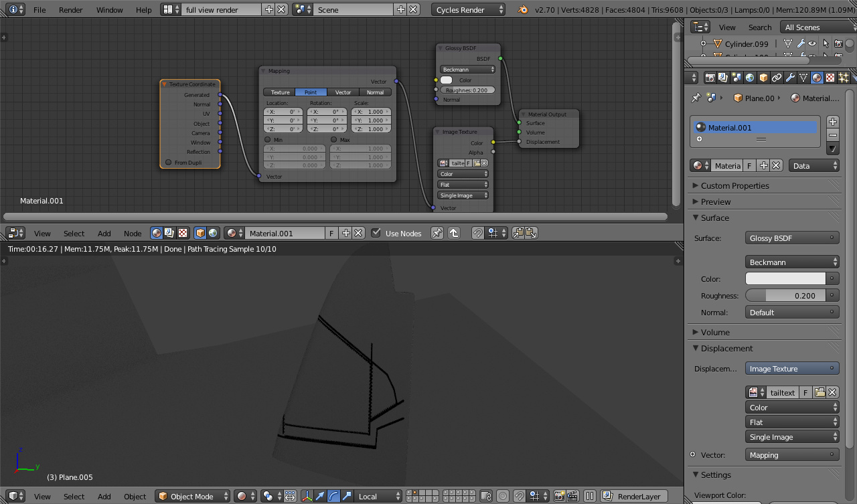Open the Constraints tab chain icon
Screen dimensions: 857x504
point(777,78)
